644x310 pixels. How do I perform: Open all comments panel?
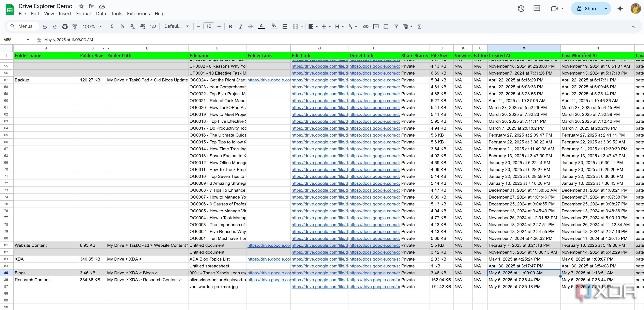tap(537, 9)
